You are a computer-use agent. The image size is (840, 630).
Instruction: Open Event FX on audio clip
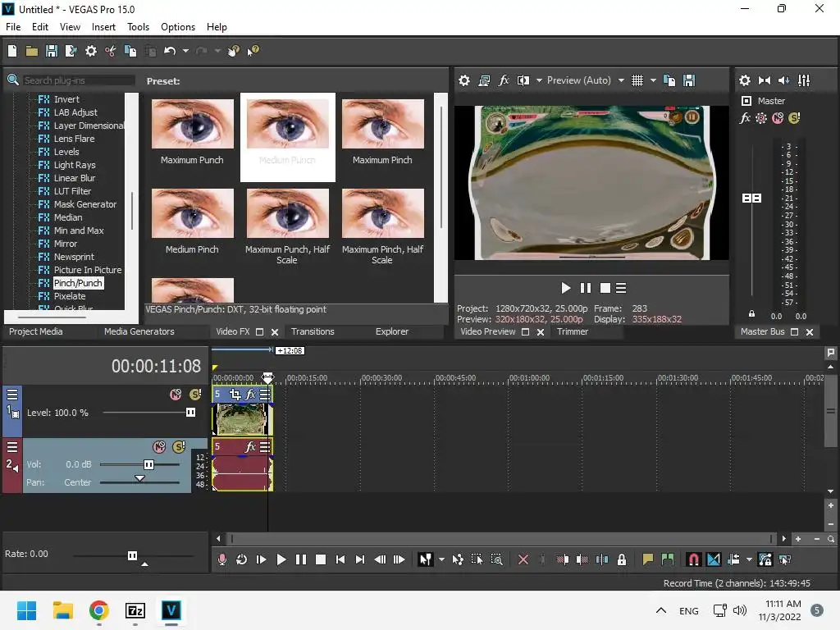250,446
